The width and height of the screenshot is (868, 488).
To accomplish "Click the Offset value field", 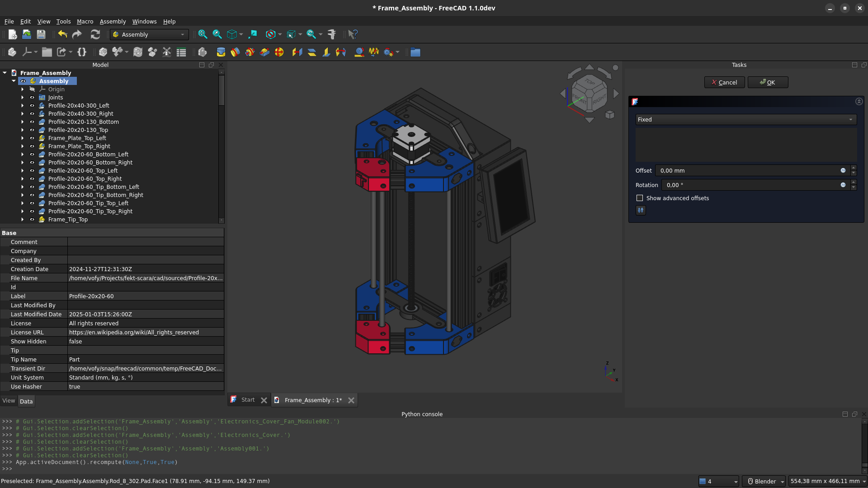I will (753, 171).
